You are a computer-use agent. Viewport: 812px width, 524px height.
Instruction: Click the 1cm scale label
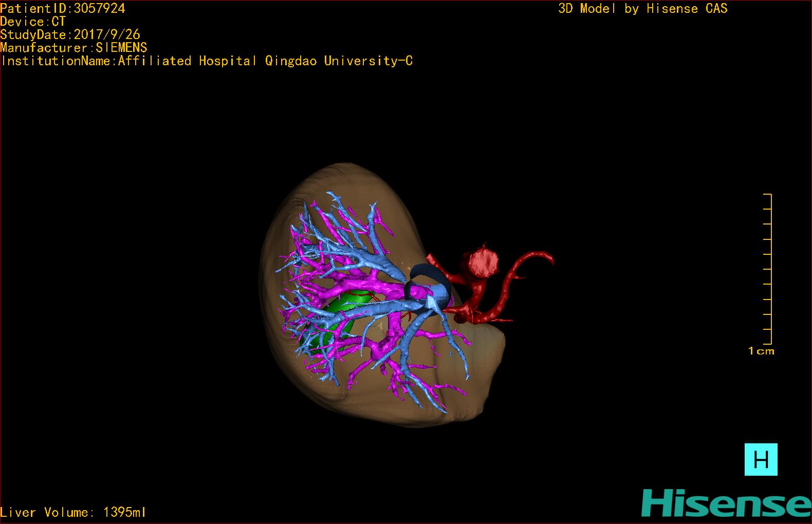click(761, 351)
